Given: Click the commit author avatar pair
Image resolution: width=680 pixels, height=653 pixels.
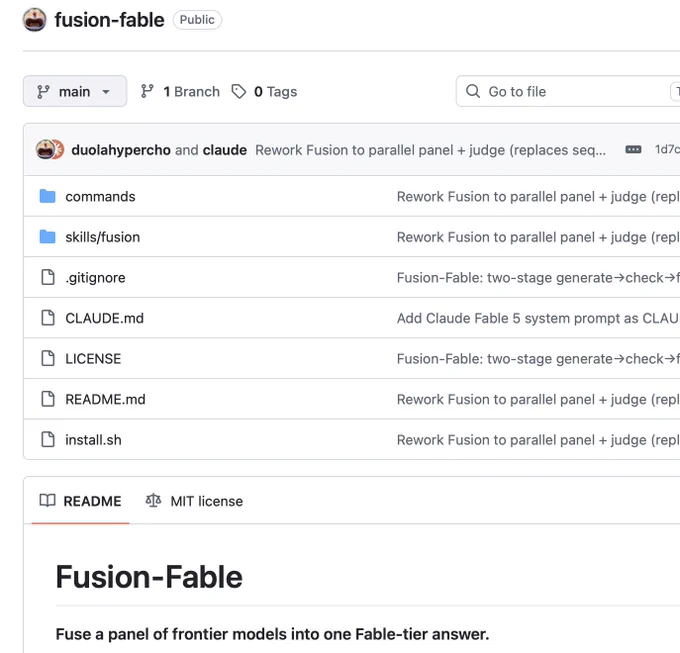Looking at the screenshot, I should click(50, 150).
